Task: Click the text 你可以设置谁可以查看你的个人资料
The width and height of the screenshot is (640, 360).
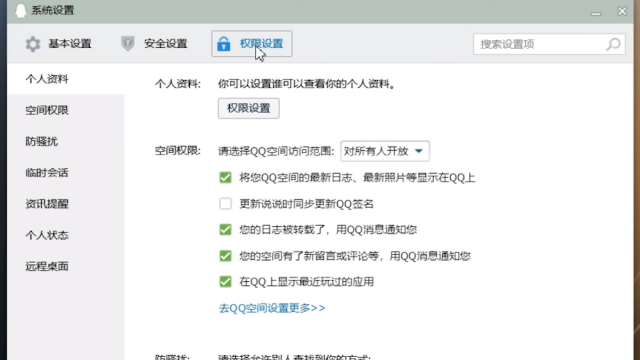Action: tap(307, 84)
